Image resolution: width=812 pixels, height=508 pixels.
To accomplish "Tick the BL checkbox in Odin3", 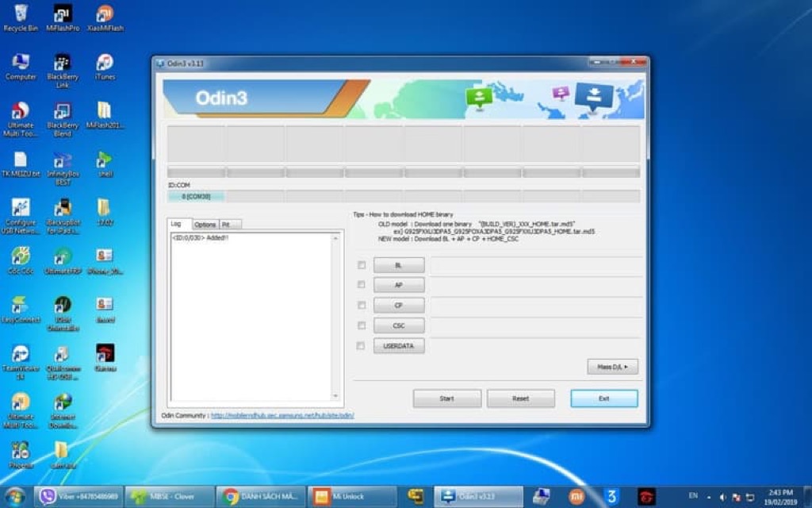I will pyautogui.click(x=362, y=265).
